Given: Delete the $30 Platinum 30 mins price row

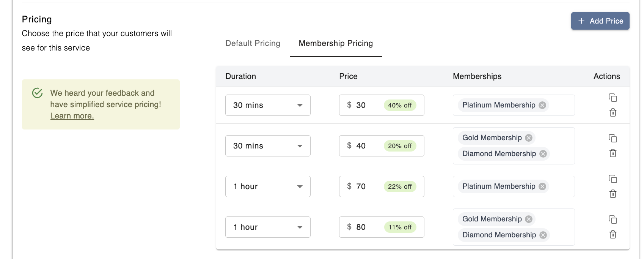Looking at the screenshot, I should click(x=613, y=112).
